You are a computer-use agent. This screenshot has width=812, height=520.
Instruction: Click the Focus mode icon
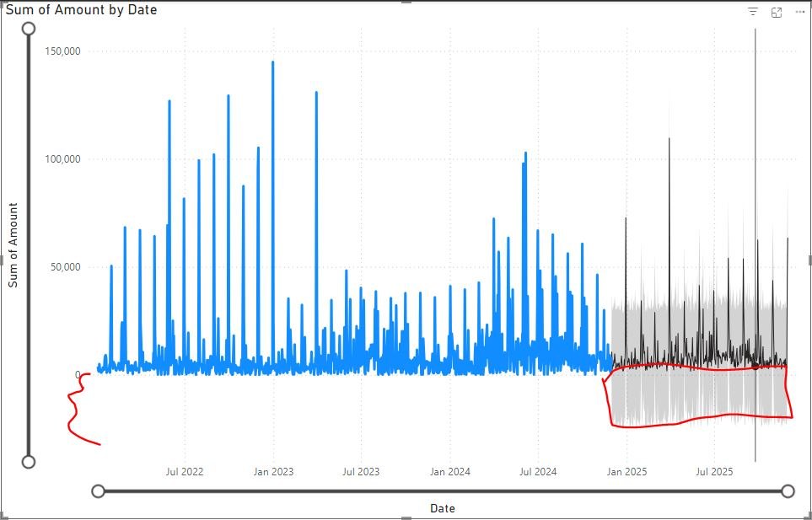(x=777, y=13)
